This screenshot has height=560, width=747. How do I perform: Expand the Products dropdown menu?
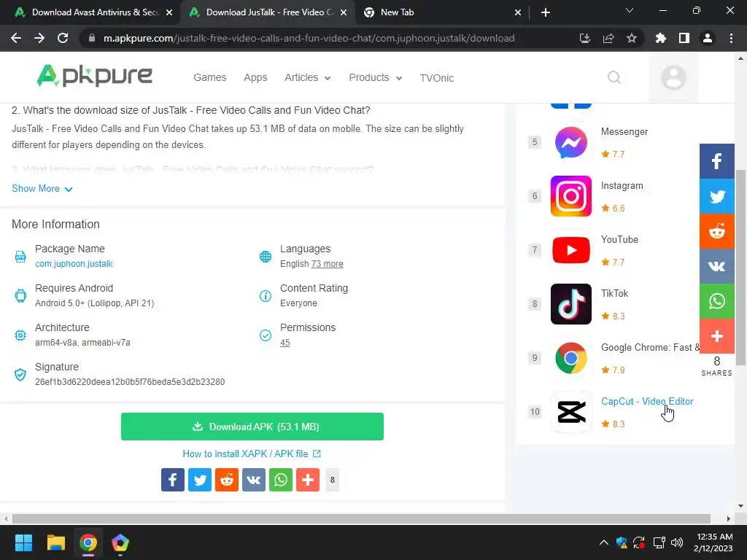[376, 77]
